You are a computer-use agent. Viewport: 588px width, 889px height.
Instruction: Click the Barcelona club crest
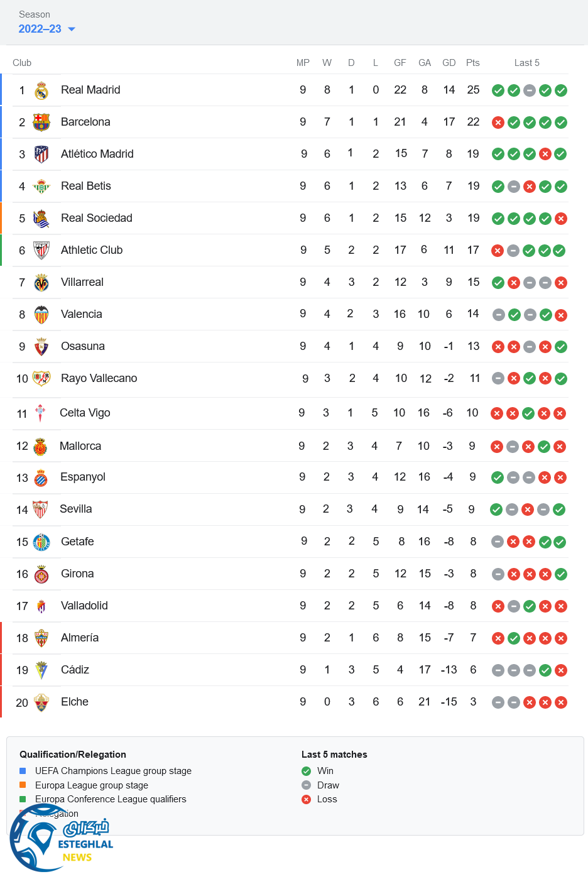click(41, 122)
